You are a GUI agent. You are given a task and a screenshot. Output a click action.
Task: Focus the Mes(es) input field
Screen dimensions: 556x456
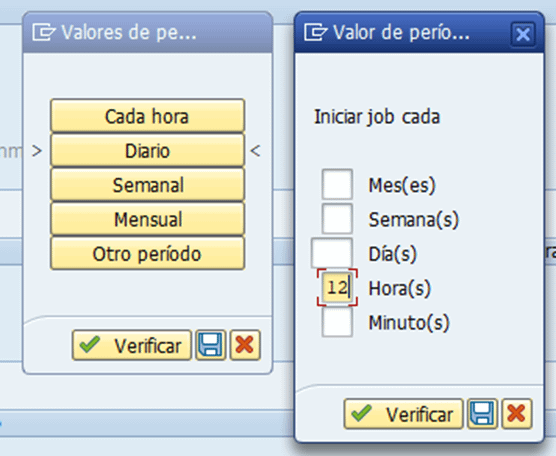337,184
